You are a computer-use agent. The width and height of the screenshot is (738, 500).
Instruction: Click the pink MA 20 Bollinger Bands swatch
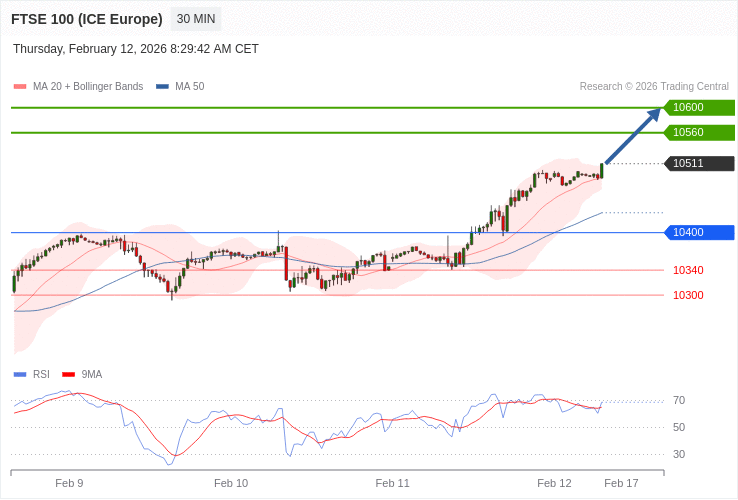pyautogui.click(x=20, y=87)
